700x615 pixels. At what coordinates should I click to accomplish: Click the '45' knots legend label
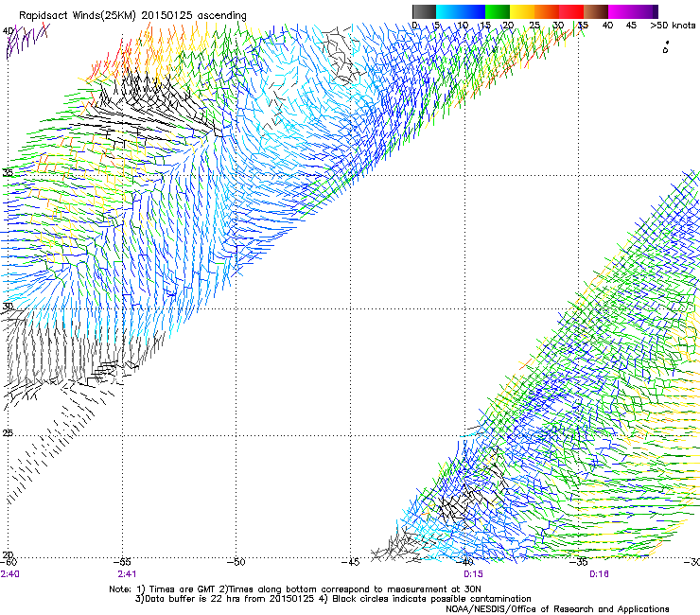[x=631, y=26]
